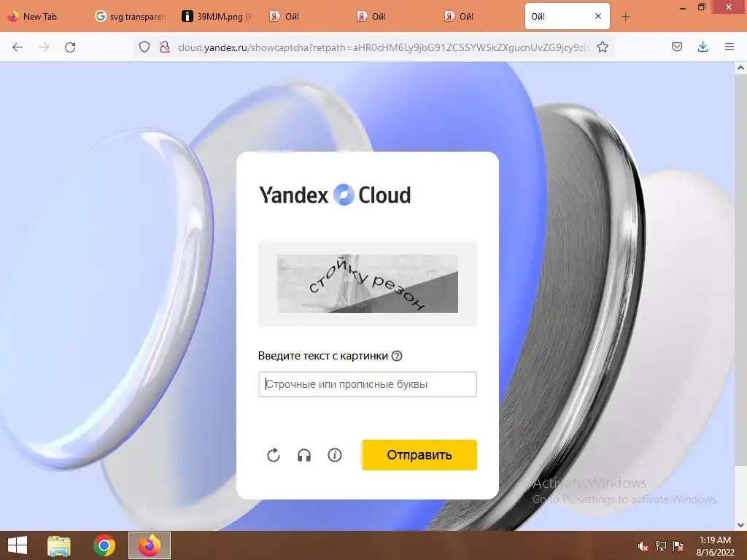
Task: Open File Explorer from taskbar
Action: (58, 545)
